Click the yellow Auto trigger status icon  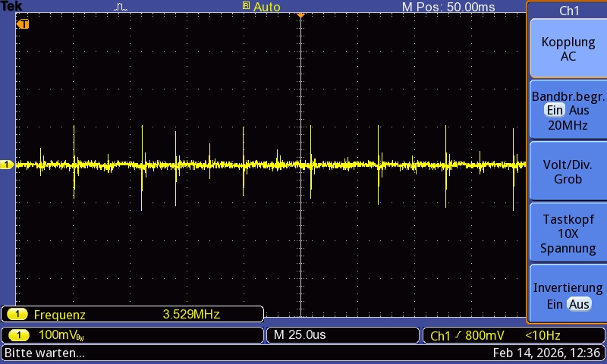(246, 6)
